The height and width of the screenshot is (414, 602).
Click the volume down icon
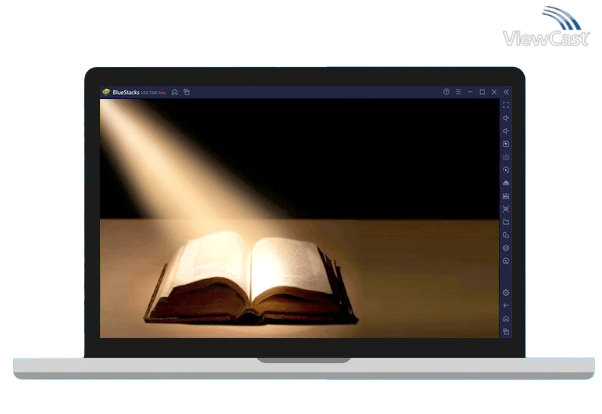506,131
